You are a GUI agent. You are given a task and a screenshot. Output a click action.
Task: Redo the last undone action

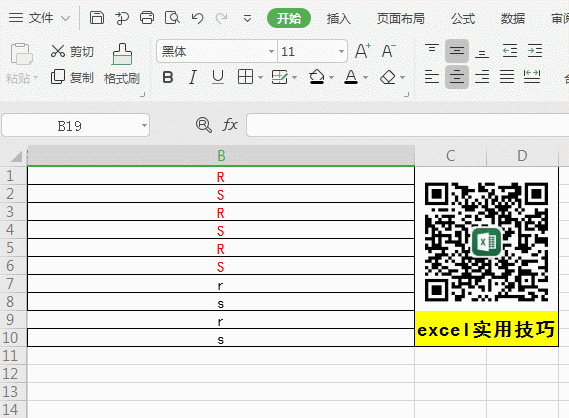click(222, 18)
